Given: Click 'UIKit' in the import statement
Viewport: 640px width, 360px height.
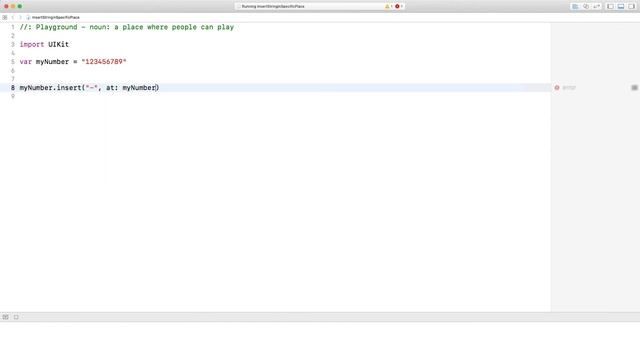Looking at the screenshot, I should point(58,44).
